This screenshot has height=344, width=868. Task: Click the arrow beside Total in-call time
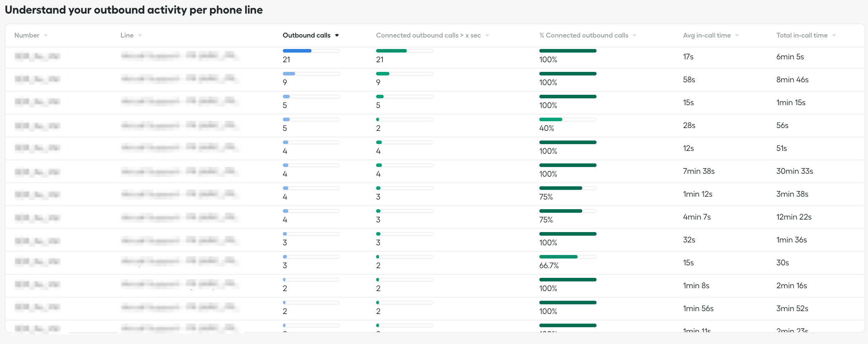(x=834, y=35)
